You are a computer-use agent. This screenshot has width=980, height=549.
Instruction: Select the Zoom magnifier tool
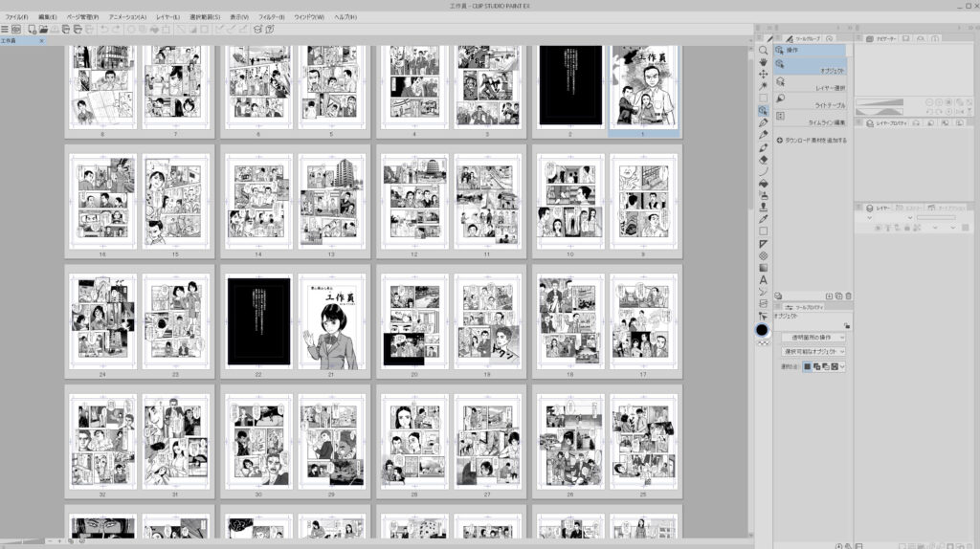pyautogui.click(x=763, y=50)
